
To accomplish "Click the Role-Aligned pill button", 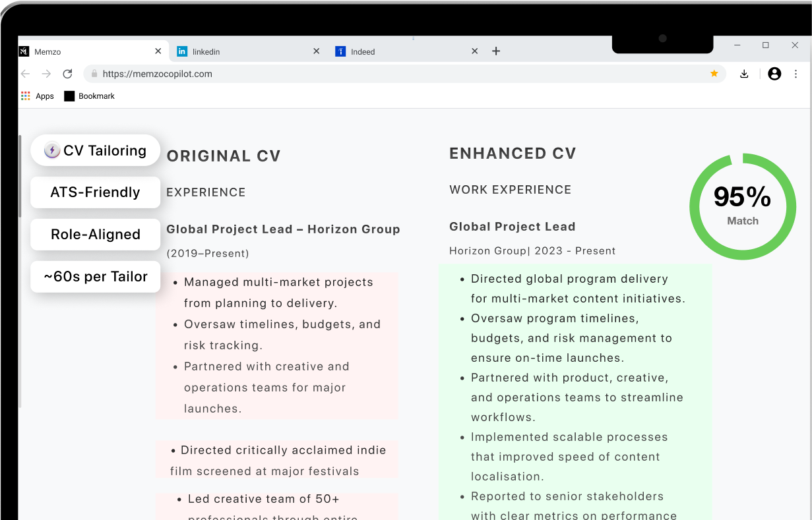I will [96, 235].
